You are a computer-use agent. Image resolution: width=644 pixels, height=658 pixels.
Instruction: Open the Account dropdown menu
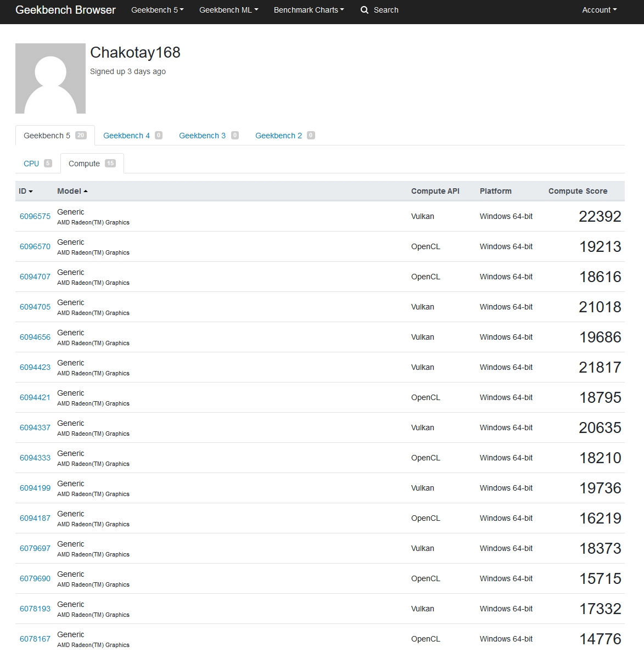[600, 10]
